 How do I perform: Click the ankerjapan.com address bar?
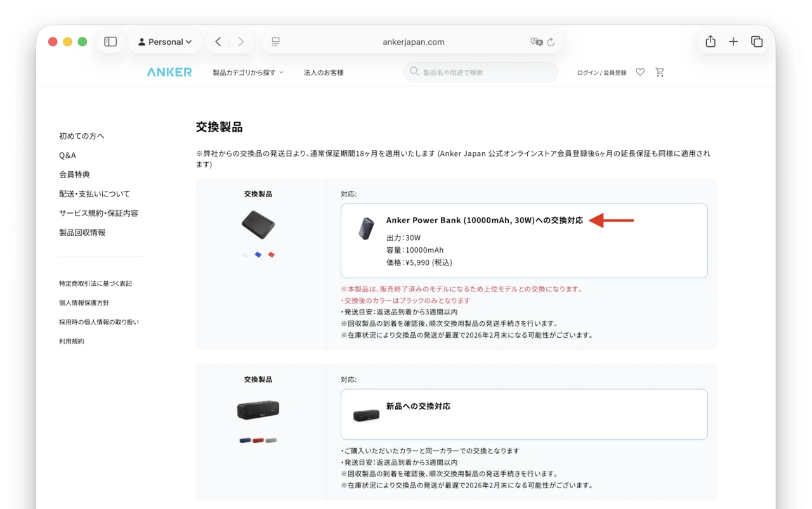[413, 42]
